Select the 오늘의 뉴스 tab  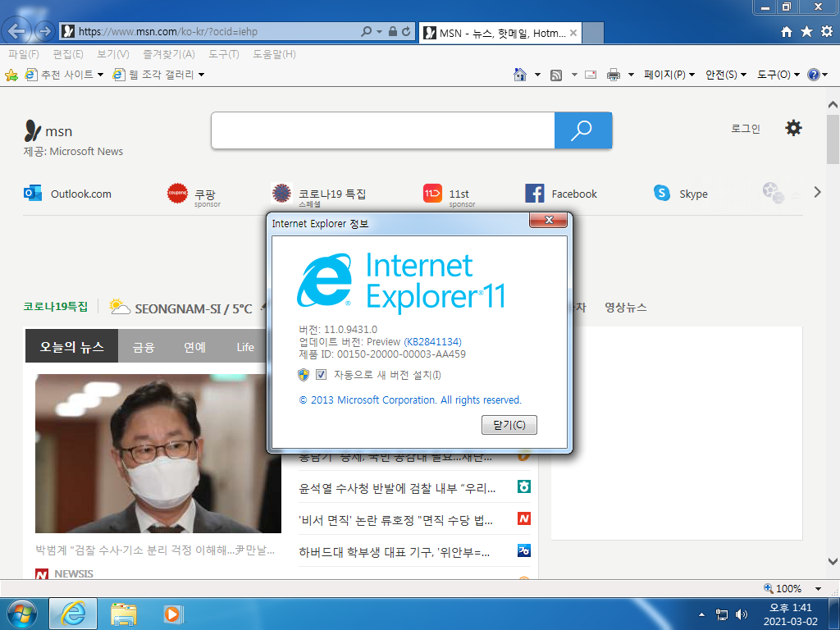click(x=72, y=347)
